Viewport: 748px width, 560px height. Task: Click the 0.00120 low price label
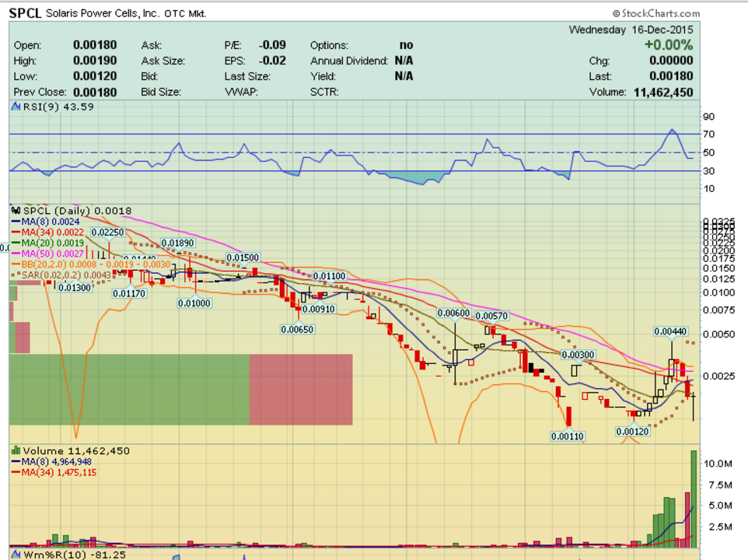click(x=633, y=431)
